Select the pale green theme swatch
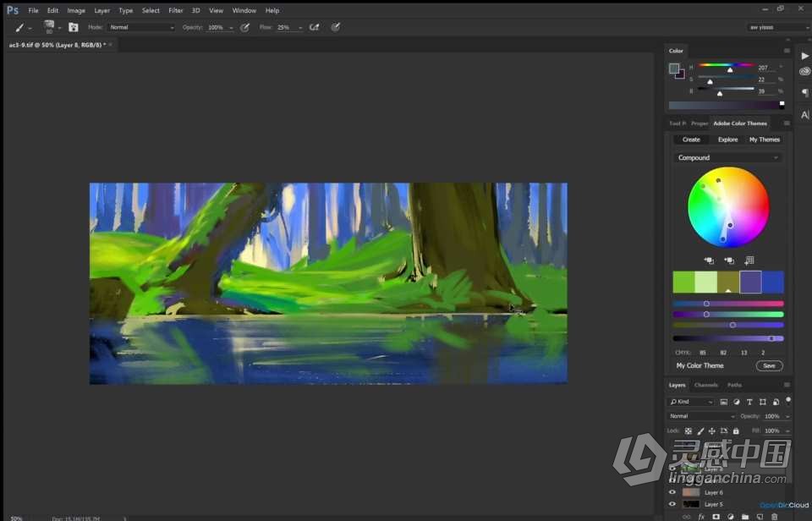 point(705,282)
